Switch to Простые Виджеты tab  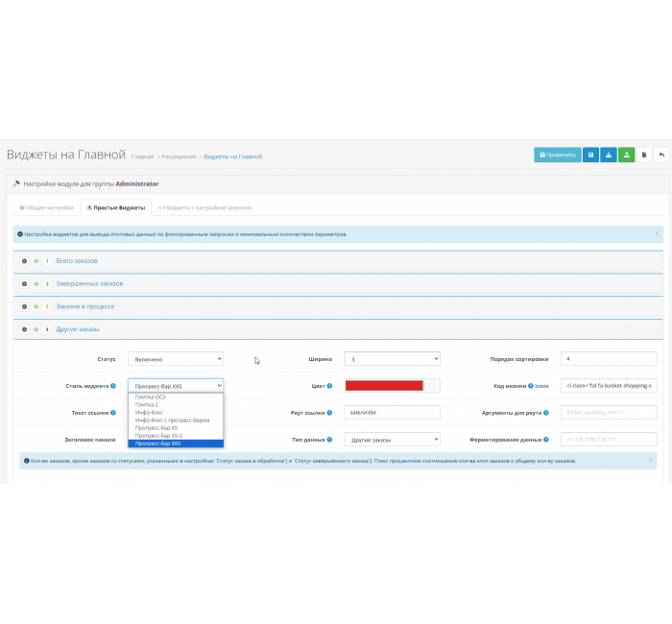pos(116,208)
